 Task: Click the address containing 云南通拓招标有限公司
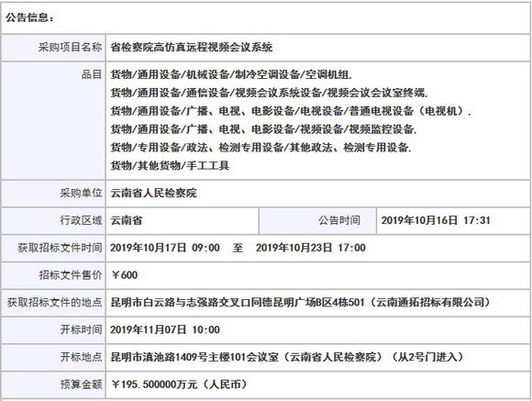pos(301,302)
